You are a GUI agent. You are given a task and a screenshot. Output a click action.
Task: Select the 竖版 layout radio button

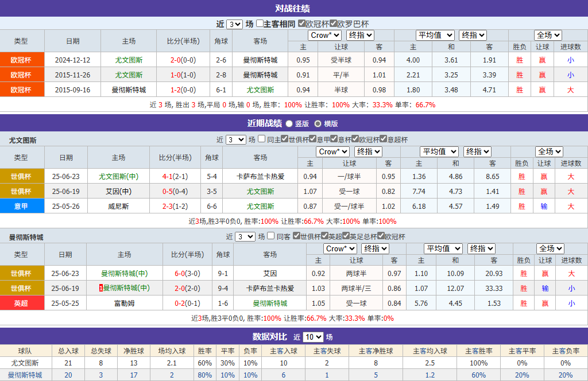(x=288, y=125)
